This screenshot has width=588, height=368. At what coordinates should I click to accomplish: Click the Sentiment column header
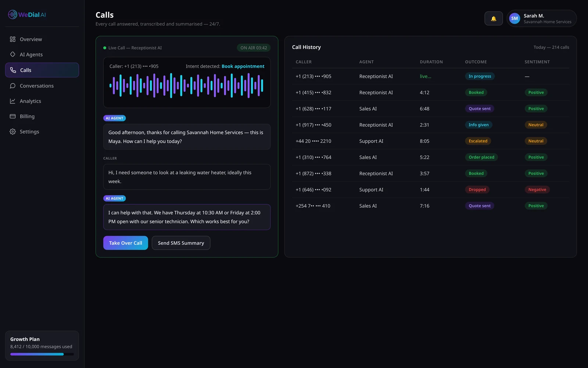pos(537,62)
